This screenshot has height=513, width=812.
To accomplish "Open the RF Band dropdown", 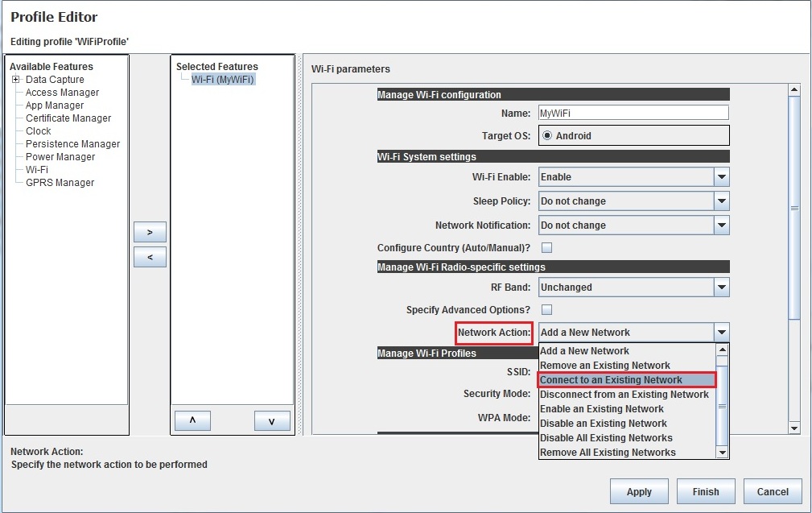I will (721, 288).
